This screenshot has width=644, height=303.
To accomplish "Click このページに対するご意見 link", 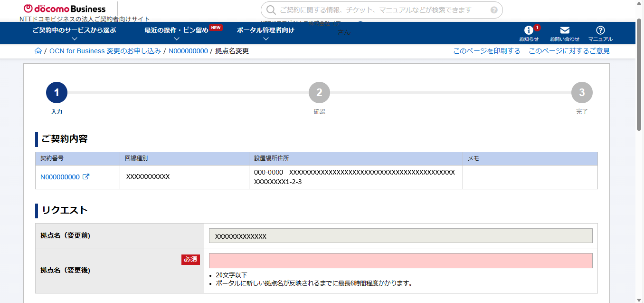I will point(569,51).
